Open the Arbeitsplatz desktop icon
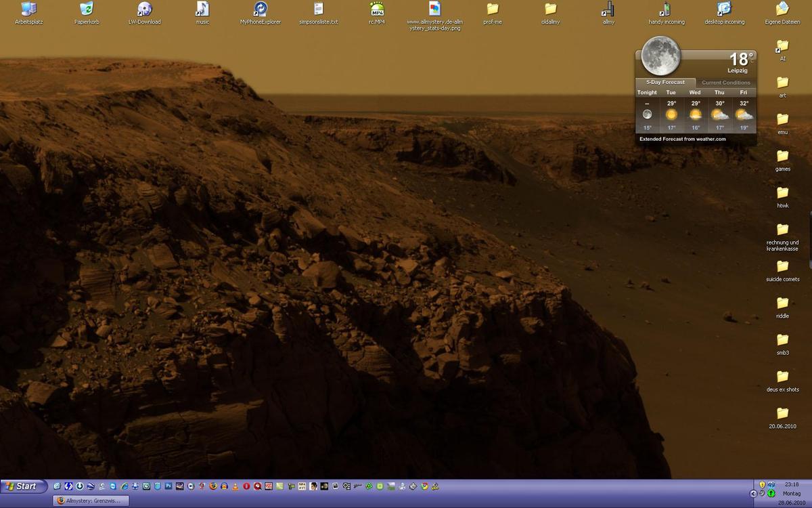Image resolution: width=812 pixels, height=508 pixels. click(x=28, y=9)
